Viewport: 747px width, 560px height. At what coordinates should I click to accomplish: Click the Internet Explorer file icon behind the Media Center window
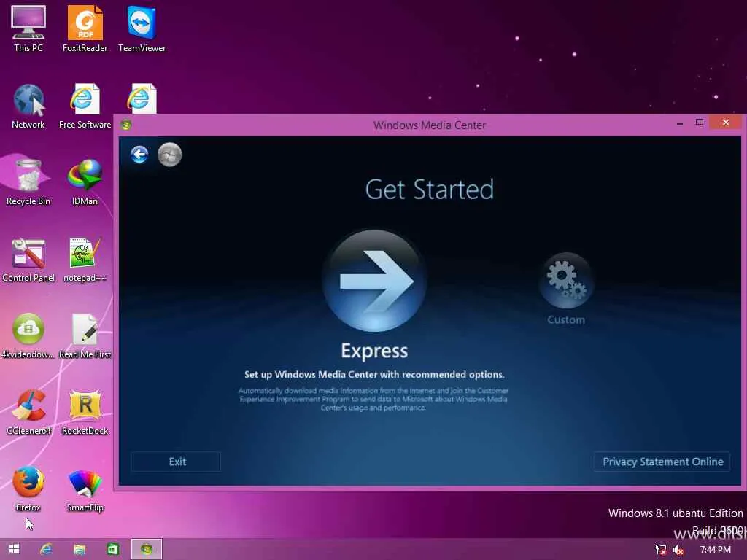click(x=142, y=98)
